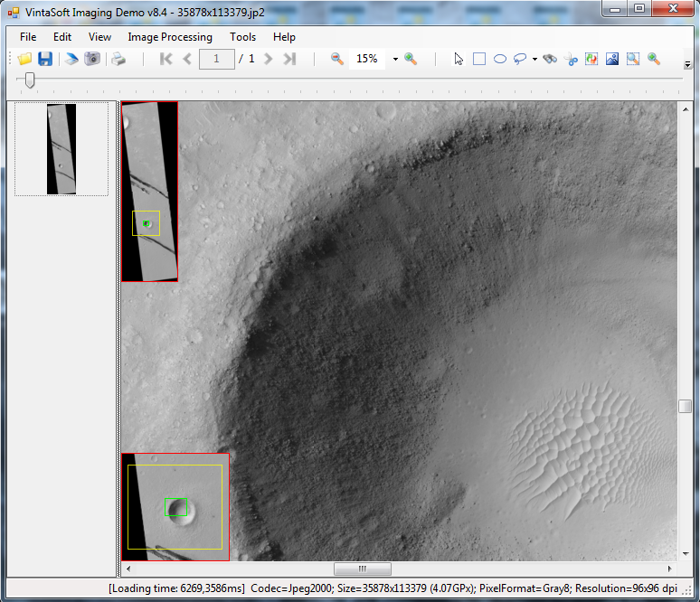Expand the toolbar overflow arrow
Screen dimensions: 700x602
coord(688,64)
